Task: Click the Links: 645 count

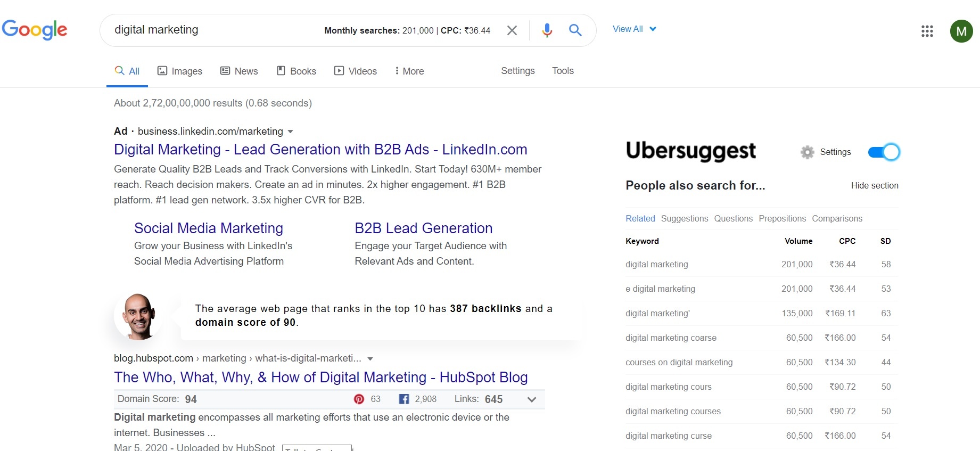Action: 479,399
